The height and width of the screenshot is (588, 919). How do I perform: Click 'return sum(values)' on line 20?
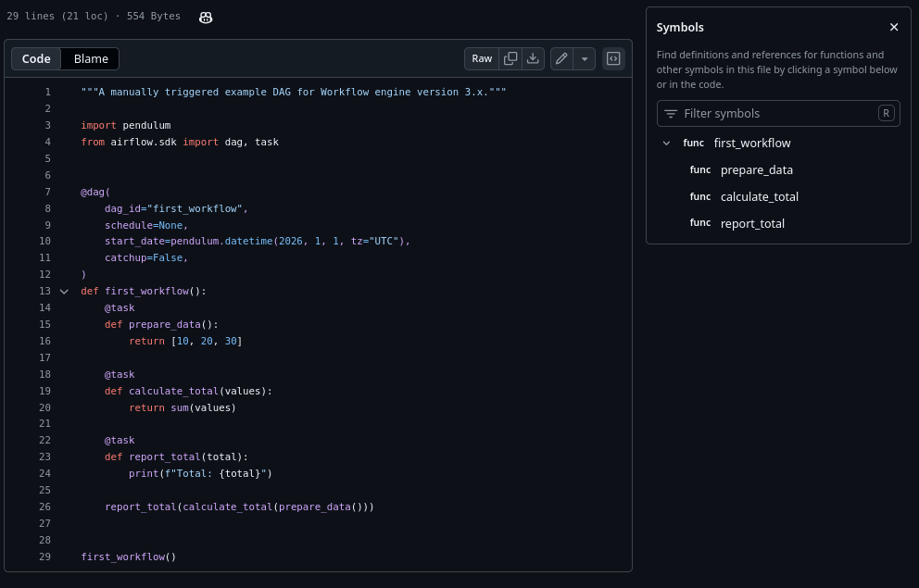183,407
